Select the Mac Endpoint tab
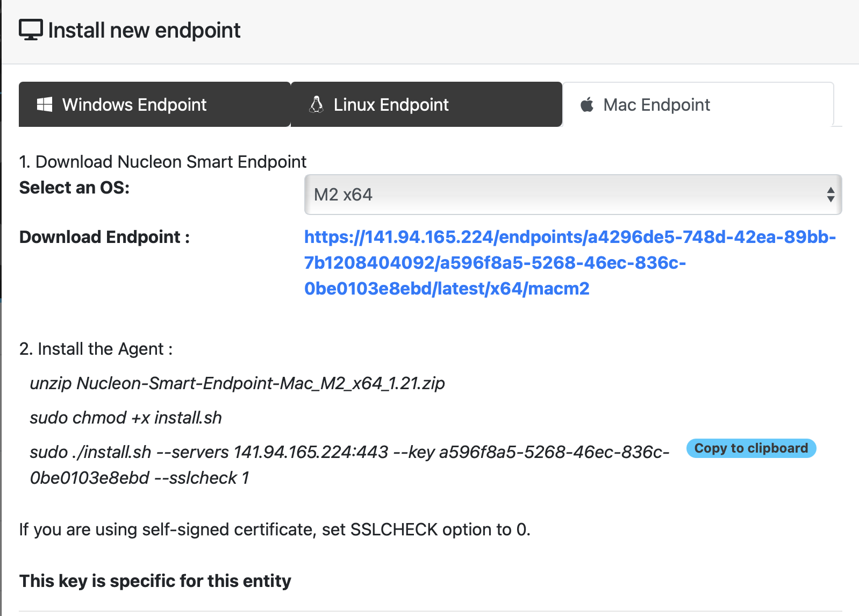 pos(698,104)
